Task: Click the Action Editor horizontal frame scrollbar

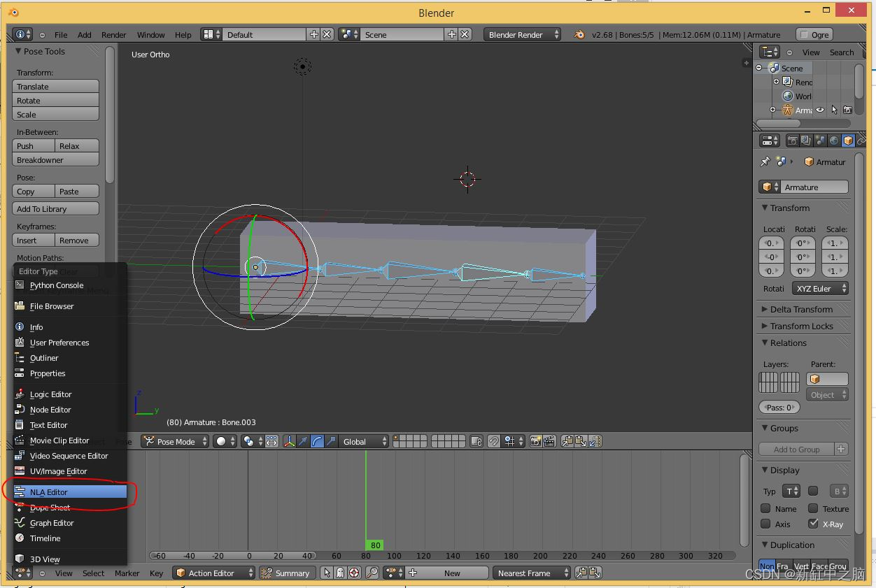Action: click(x=442, y=556)
